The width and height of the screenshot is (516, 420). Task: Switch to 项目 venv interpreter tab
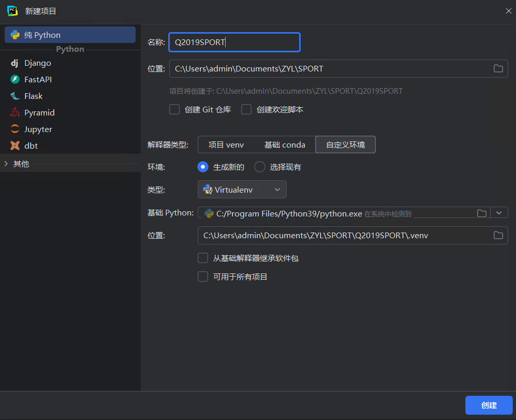(x=226, y=145)
